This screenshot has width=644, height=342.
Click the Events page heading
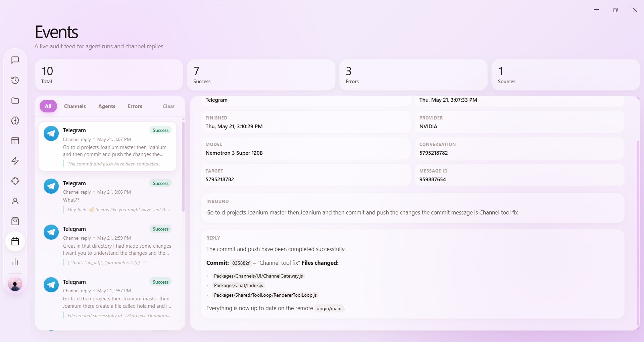coord(56,32)
